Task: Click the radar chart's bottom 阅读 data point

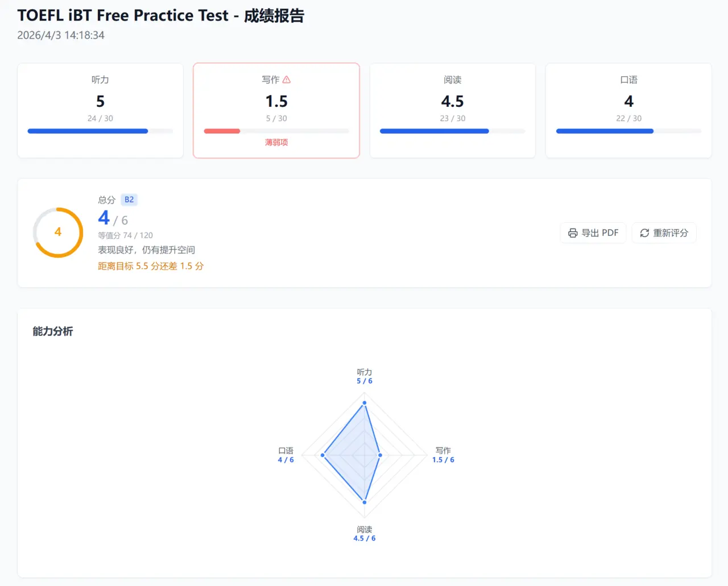Action: (x=365, y=502)
